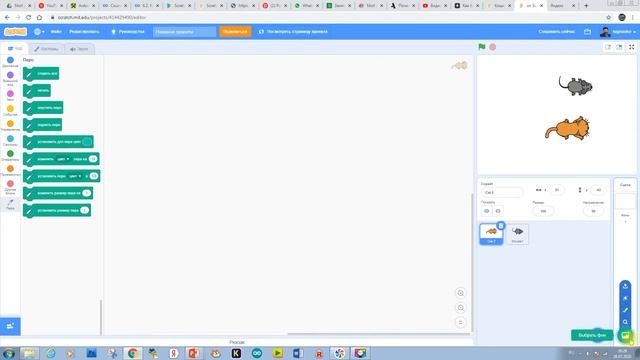Screen dimensions: 640x360
Task: Click the workspace zoom out button
Action: click(460, 308)
